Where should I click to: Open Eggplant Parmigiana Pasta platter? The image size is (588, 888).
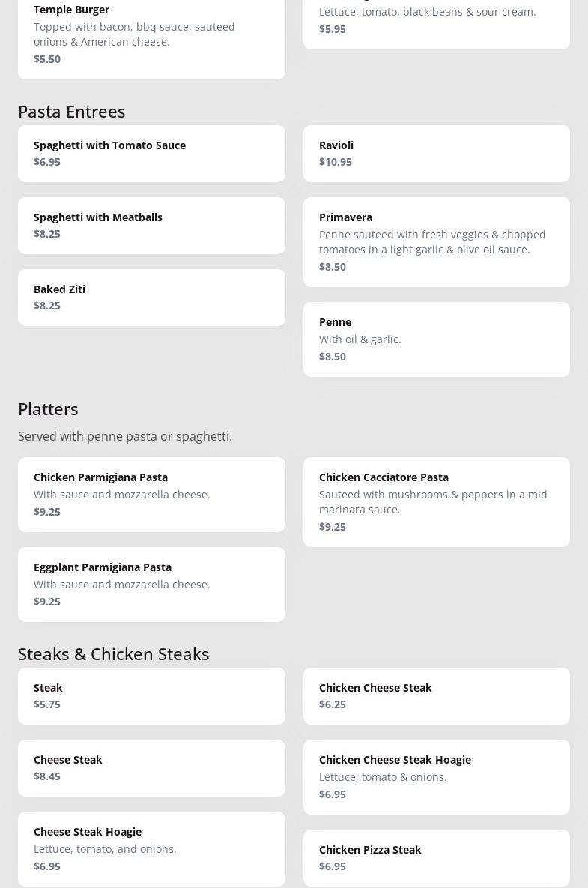click(x=151, y=584)
